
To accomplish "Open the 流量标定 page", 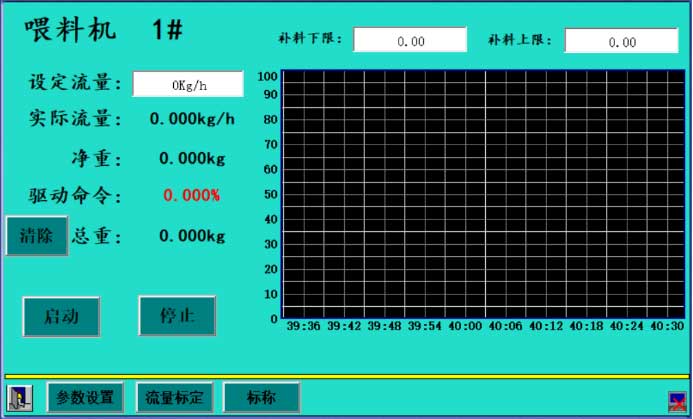I will [x=174, y=397].
